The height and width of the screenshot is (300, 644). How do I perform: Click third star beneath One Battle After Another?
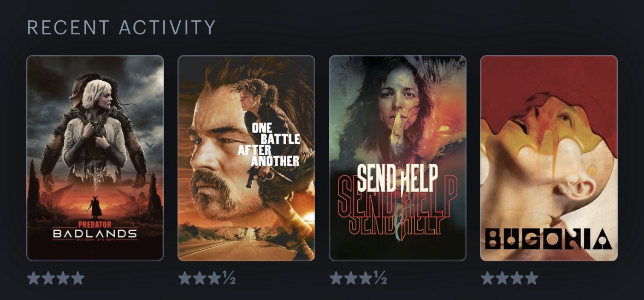(x=214, y=278)
